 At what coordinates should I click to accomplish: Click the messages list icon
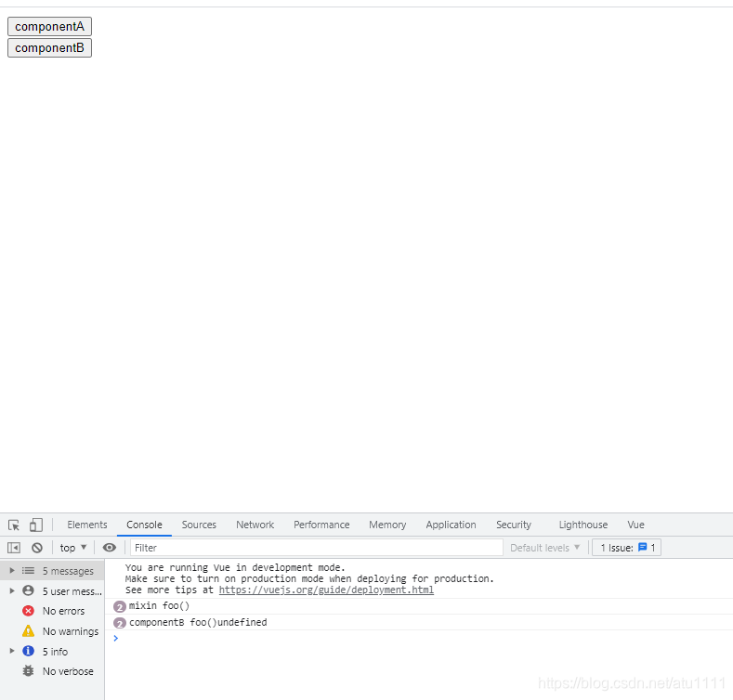pyautogui.click(x=28, y=571)
